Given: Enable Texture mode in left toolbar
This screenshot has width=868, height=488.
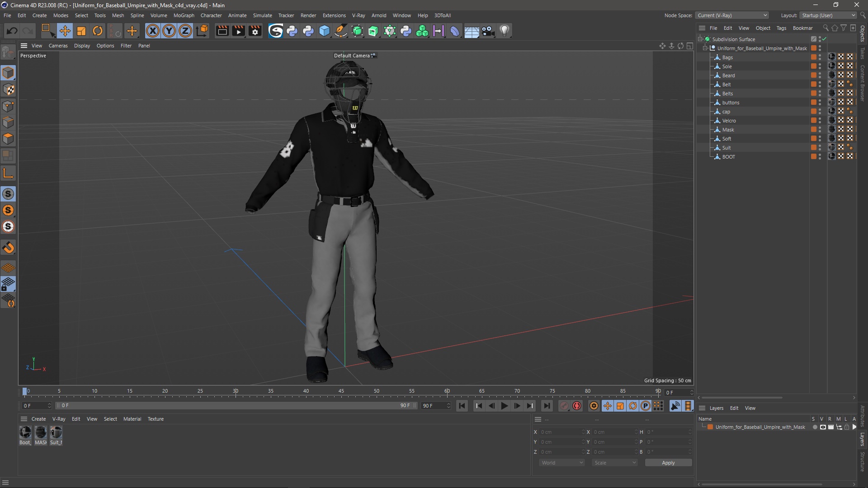Looking at the screenshot, I should coord(8,89).
